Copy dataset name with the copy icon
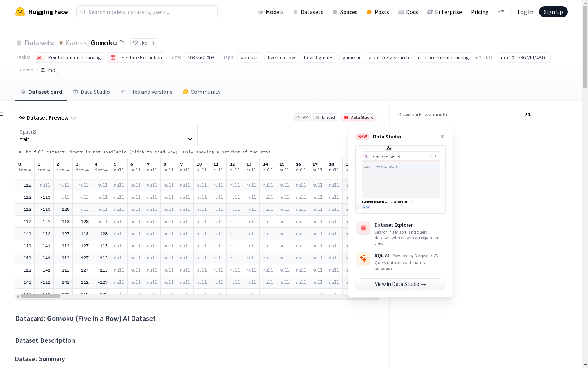This screenshot has width=588, height=368. click(122, 43)
